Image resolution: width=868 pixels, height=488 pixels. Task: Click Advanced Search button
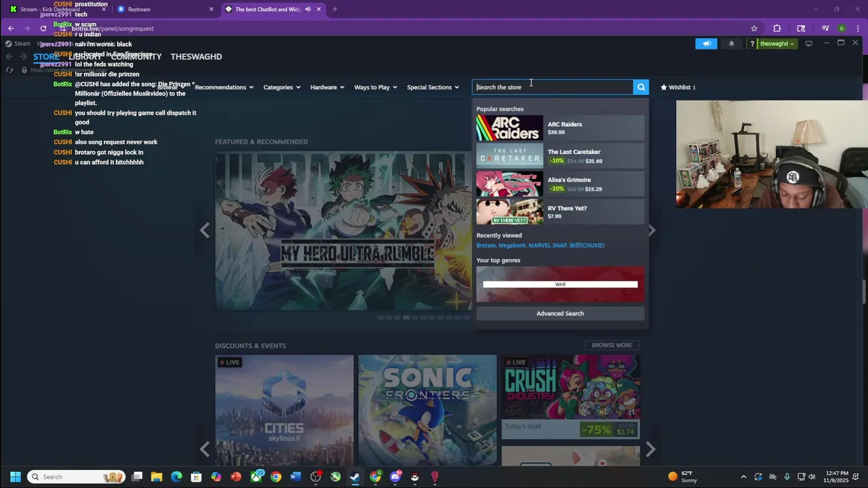point(560,313)
